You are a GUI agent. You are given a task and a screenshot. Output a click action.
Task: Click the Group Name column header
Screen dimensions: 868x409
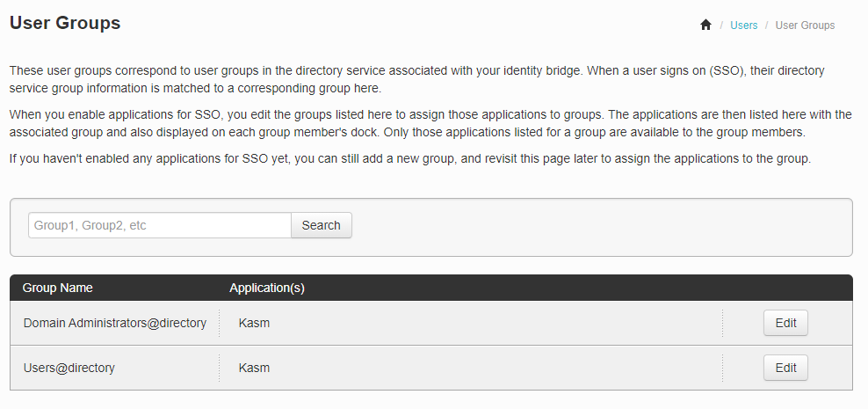pyautogui.click(x=58, y=288)
